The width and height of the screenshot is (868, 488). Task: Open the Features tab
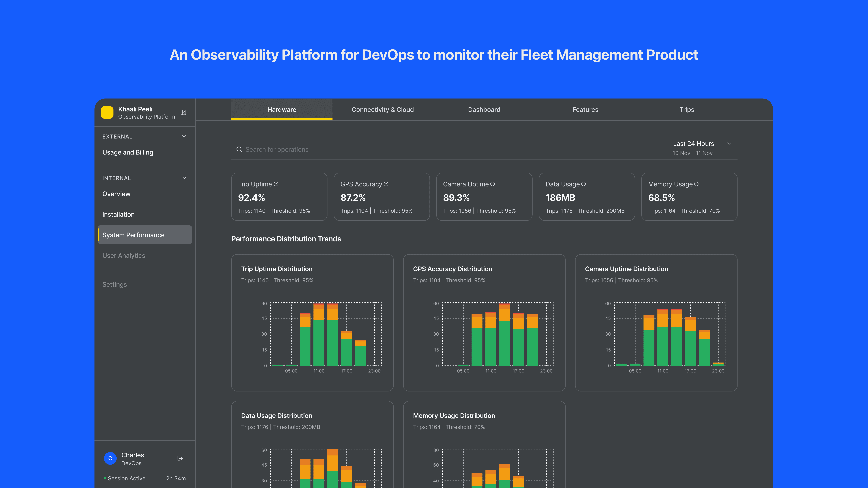pos(585,110)
